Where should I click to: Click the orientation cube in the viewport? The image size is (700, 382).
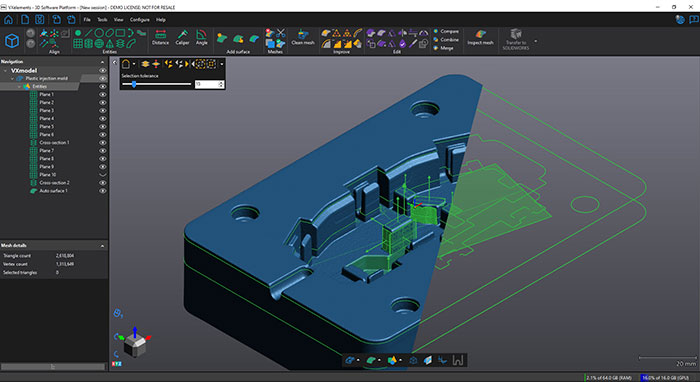pyautogui.click(x=135, y=346)
